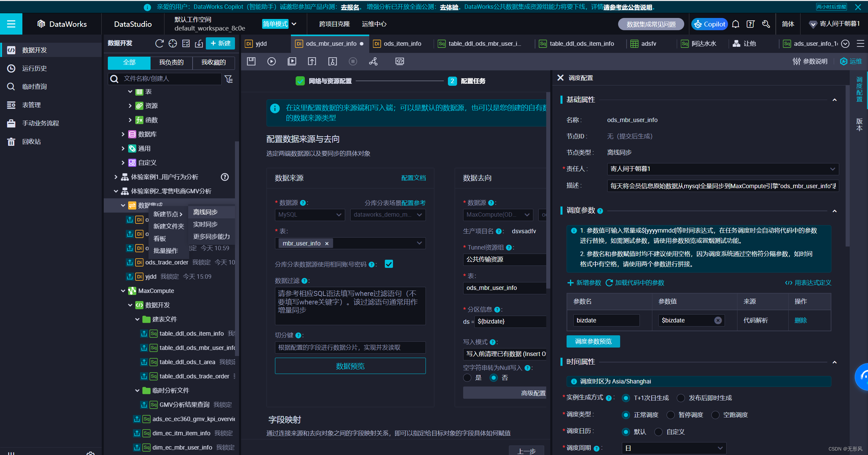Select 自定义 scheduling calendar
The image size is (868, 455).
(658, 432)
